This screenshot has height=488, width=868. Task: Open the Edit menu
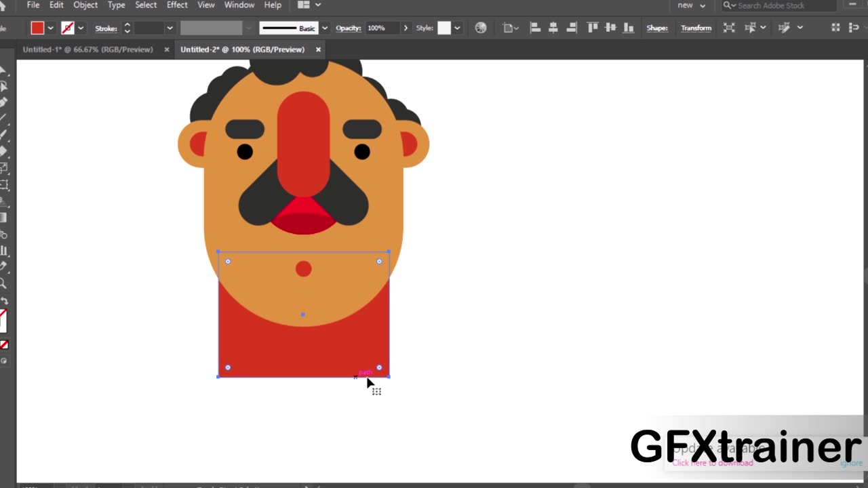(56, 5)
